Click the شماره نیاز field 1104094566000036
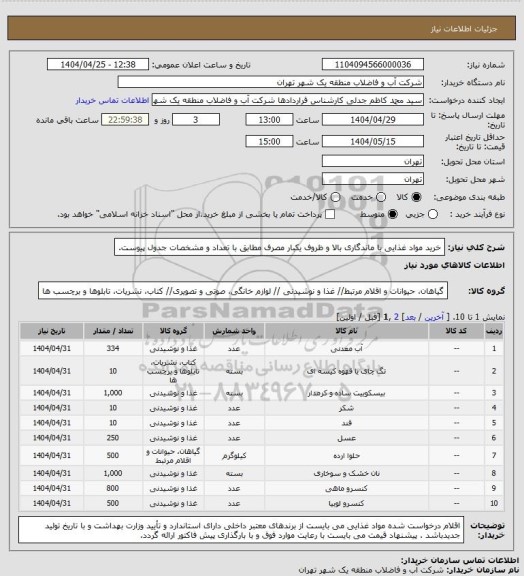Screen dimensions: 524x576 pos(373,64)
